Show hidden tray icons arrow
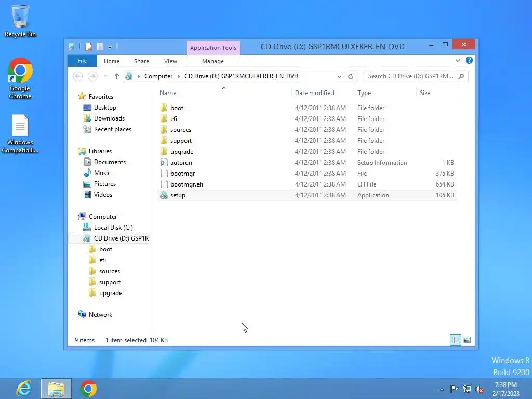532x399 pixels. [x=442, y=389]
